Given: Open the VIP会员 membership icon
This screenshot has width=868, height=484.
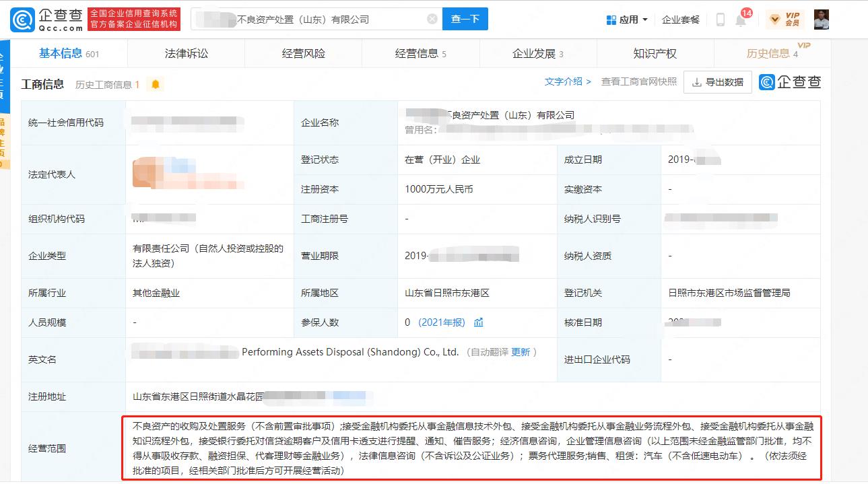Looking at the screenshot, I should coord(784,19).
